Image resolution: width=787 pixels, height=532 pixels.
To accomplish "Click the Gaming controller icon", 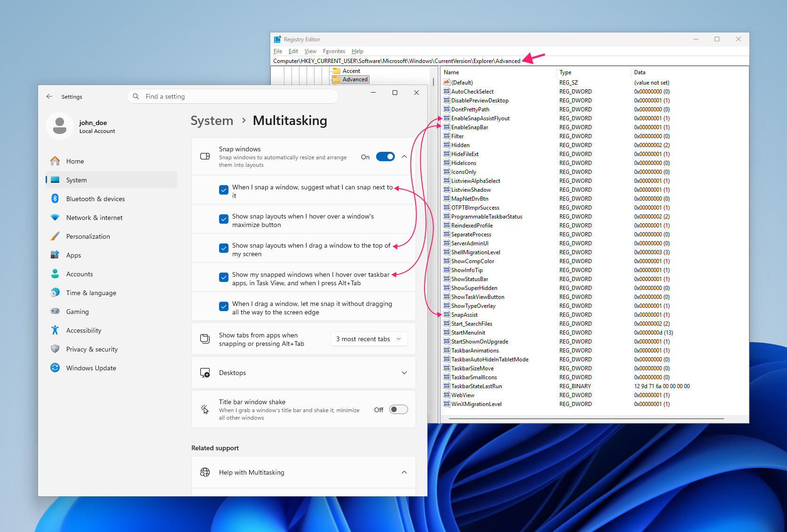I will click(55, 312).
